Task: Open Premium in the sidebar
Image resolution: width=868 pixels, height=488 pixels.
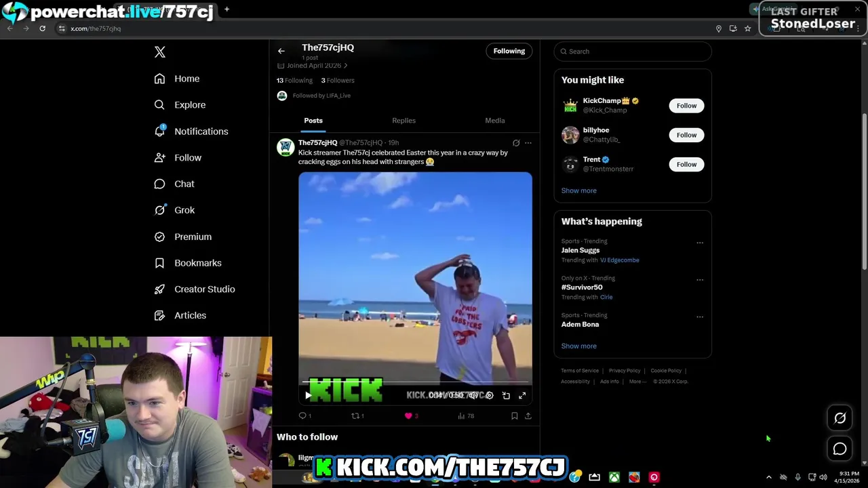Action: click(x=183, y=237)
